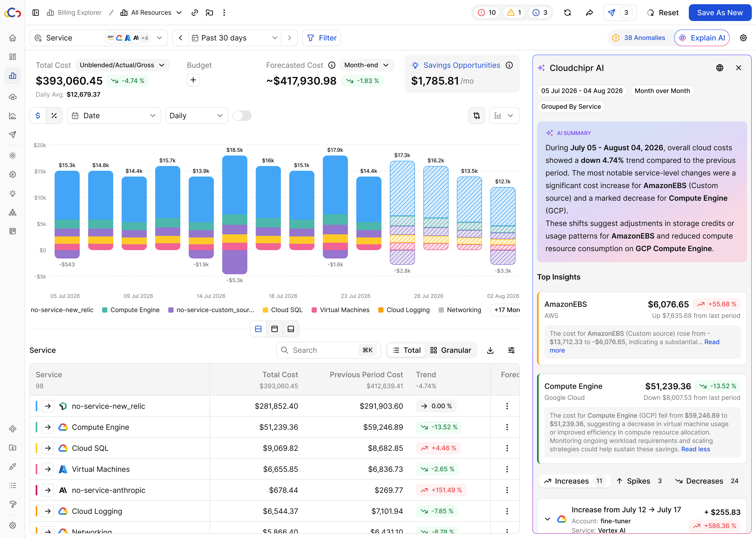
Task: Select the Spikes tab
Action: pos(639,481)
